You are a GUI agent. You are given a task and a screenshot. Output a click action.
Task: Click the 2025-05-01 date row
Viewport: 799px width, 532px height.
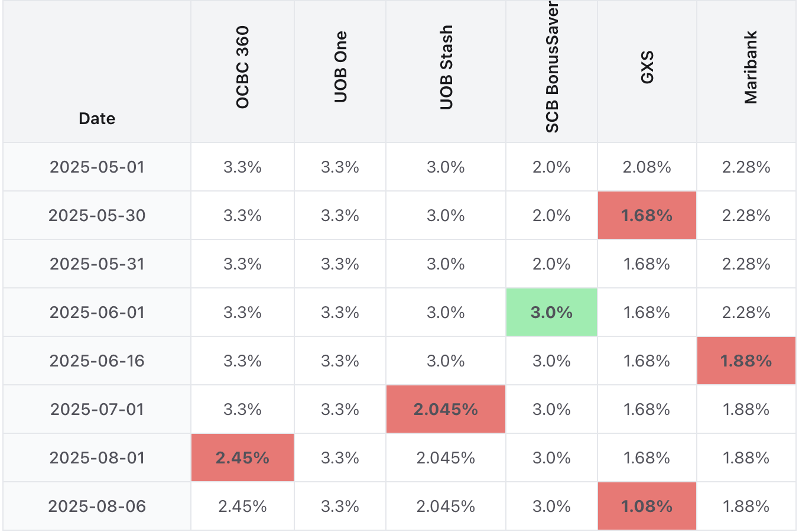coord(97,167)
